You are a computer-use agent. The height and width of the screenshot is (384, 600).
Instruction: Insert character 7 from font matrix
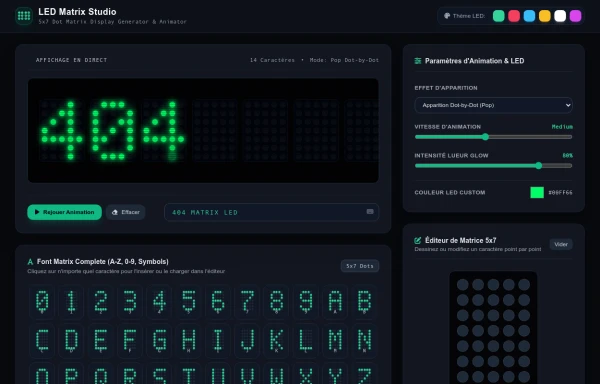pos(247,302)
